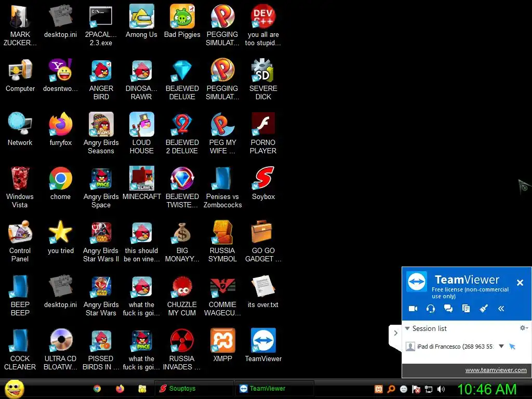Select the Angry Birds Space icon
532x399 pixels.
101,187
